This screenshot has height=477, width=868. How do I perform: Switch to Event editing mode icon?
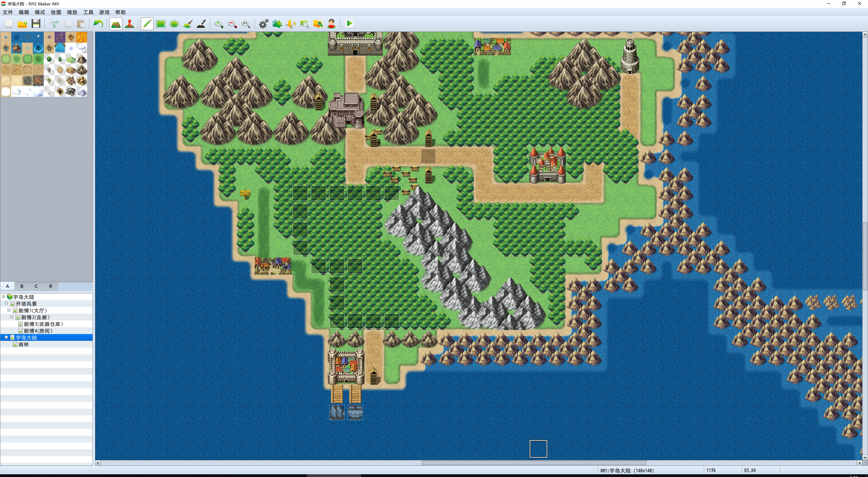[x=130, y=24]
